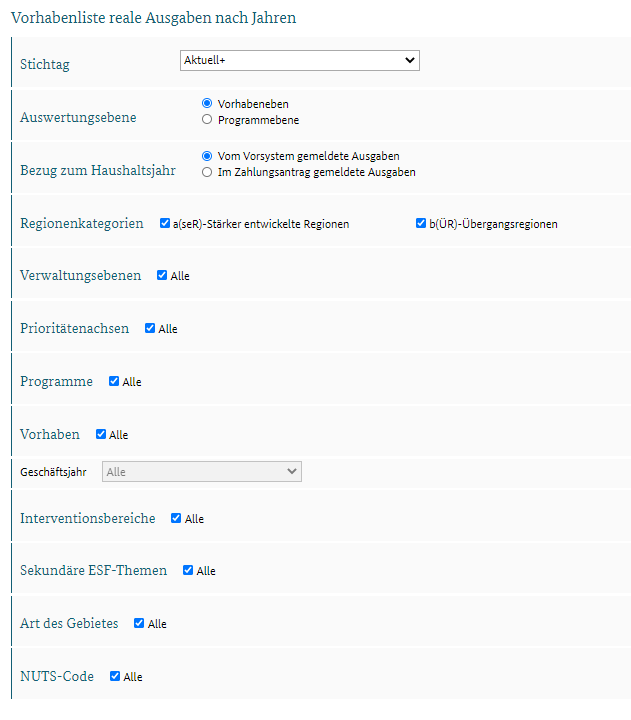Toggle the Alle checkbox for Programme
Screen dimensions: 631x720
point(114,381)
